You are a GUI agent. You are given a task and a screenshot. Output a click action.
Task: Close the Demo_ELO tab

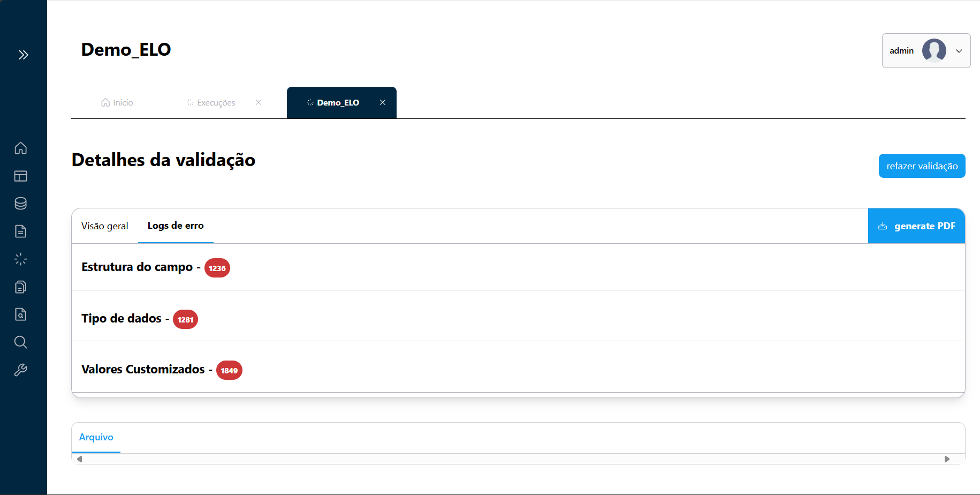[x=383, y=102]
